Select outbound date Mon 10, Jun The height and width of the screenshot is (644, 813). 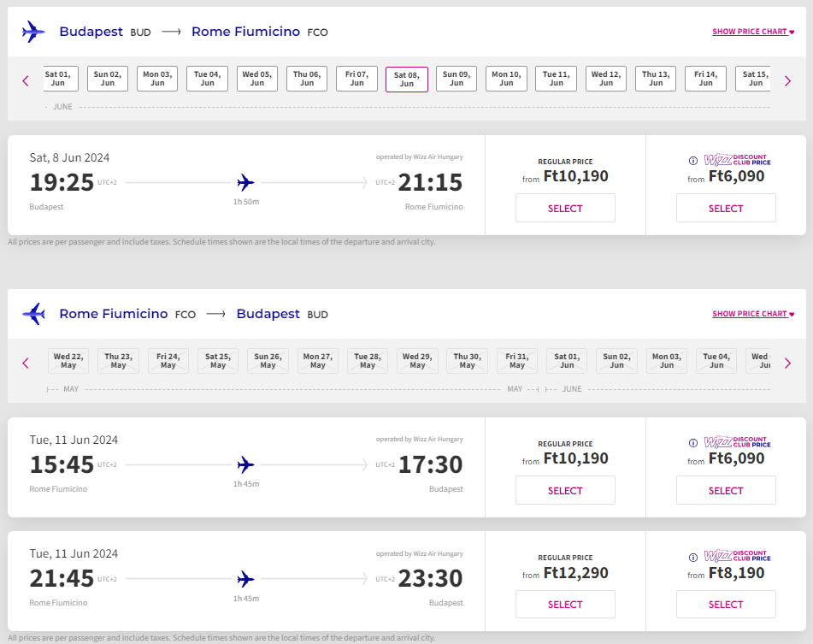[506, 79]
